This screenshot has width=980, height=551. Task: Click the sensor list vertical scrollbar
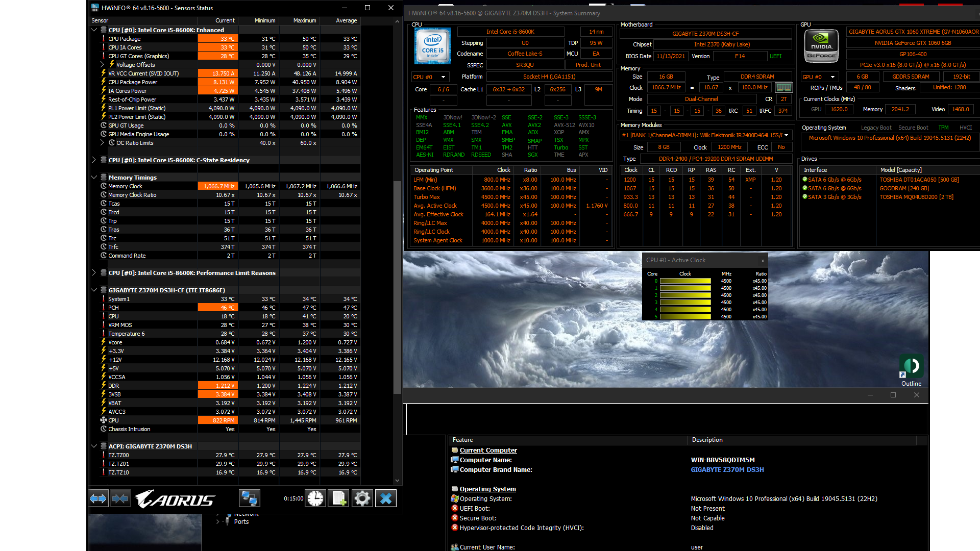pyautogui.click(x=397, y=286)
